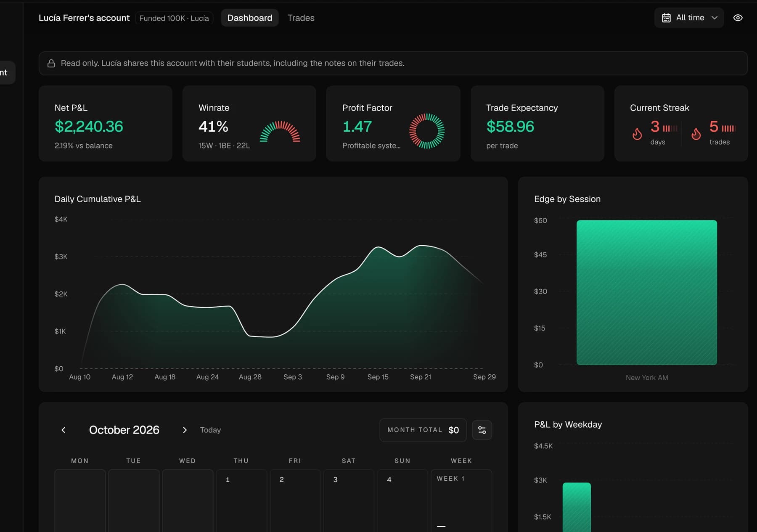The height and width of the screenshot is (532, 757).
Task: Click the Edge by Session heading
Action: pos(567,199)
